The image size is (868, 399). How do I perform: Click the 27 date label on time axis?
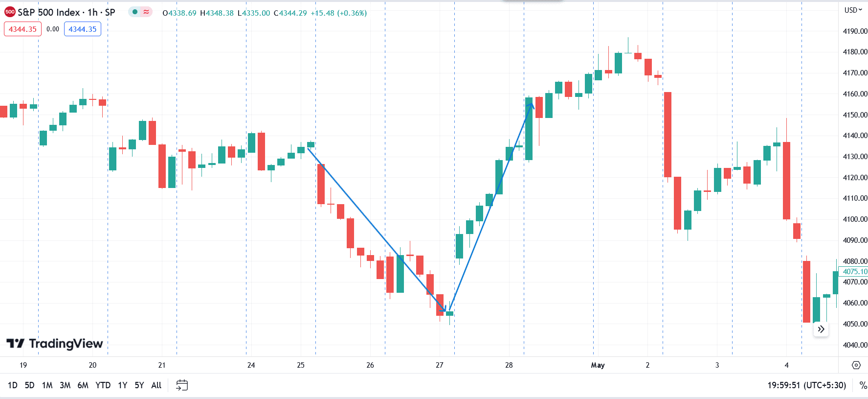tap(440, 365)
